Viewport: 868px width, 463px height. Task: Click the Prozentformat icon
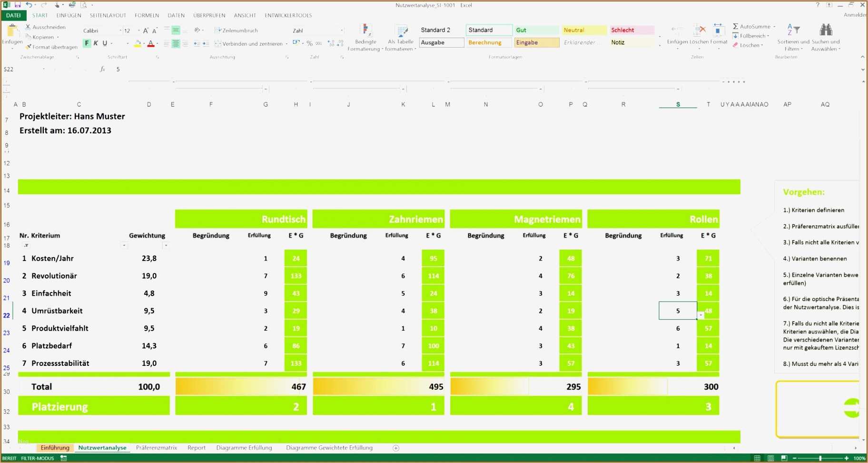tap(310, 43)
